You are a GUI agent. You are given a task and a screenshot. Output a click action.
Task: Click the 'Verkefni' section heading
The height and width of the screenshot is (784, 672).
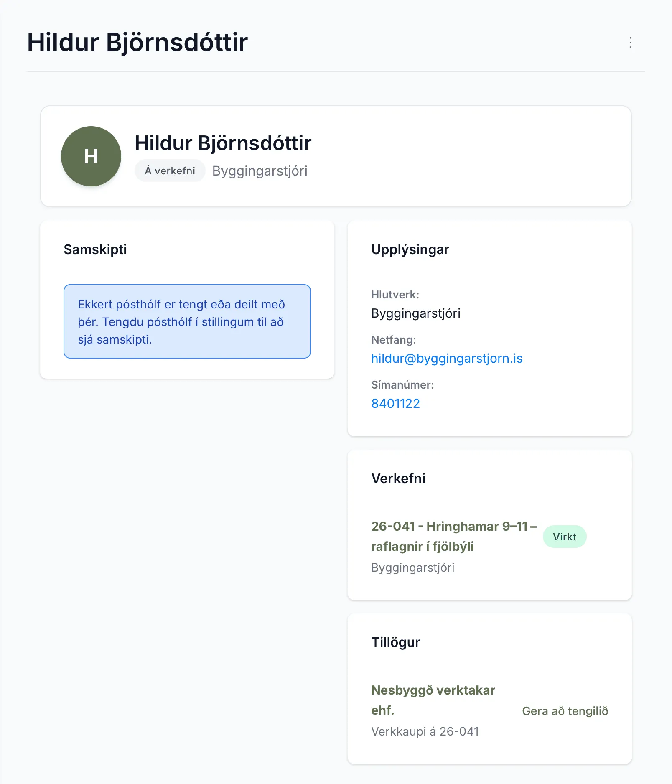(398, 479)
